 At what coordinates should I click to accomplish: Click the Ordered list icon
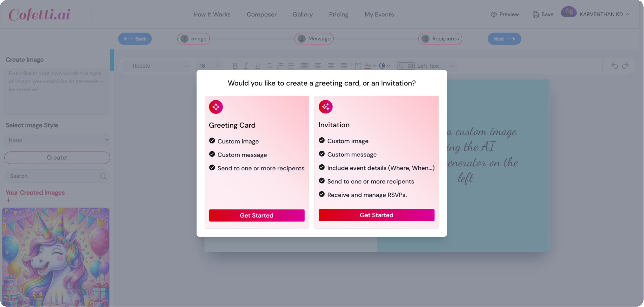tap(280, 66)
